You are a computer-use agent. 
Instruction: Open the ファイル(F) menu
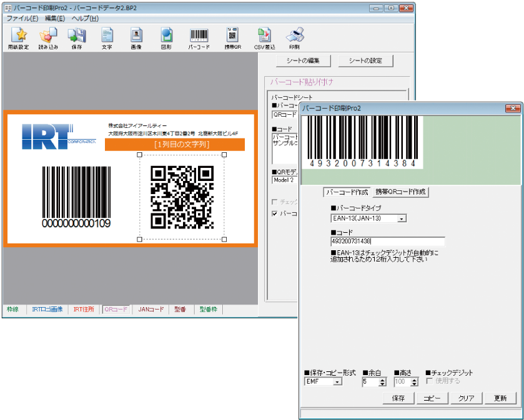click(22, 19)
